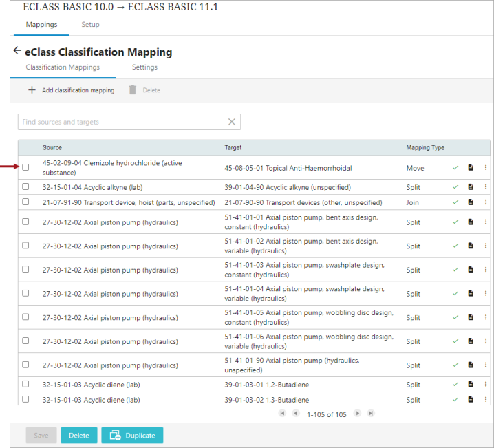Click green checkmark in 1,2-Butadiene row
The height and width of the screenshot is (448, 494).
point(455,384)
